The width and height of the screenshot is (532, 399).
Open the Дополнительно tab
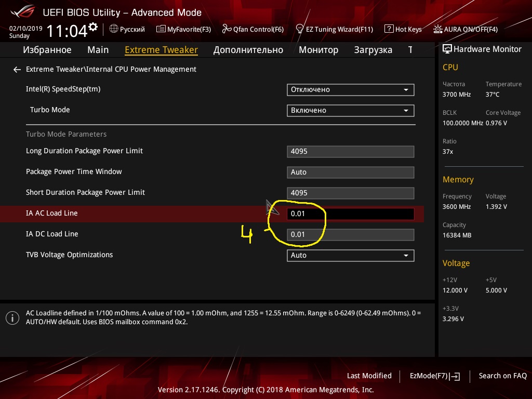coord(248,50)
